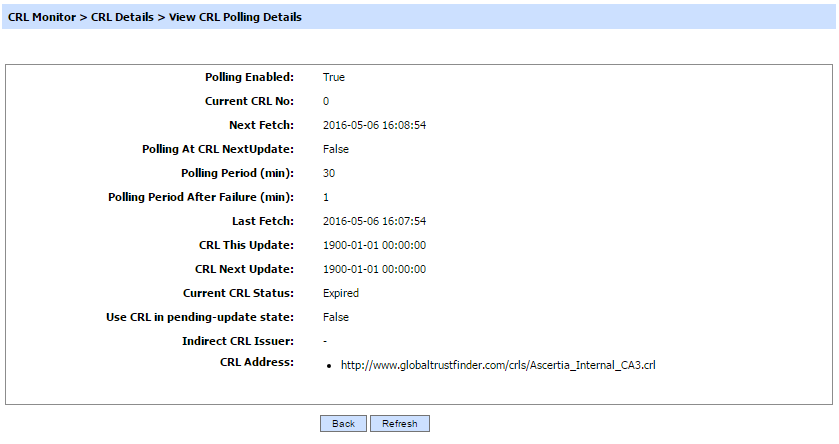Click View CRL Polling Details breadcrumb text
839x444 pixels.
[233, 17]
